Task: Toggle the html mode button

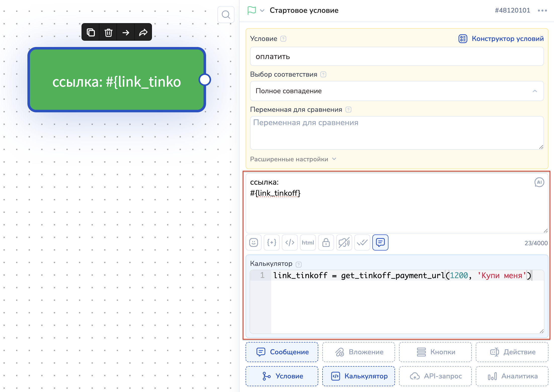Action: click(308, 242)
